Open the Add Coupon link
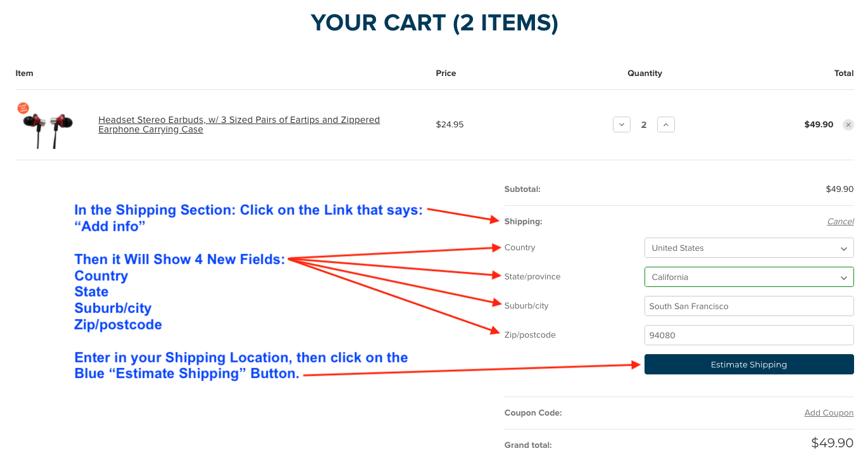Viewport: 868px width, 465px height. tap(829, 412)
